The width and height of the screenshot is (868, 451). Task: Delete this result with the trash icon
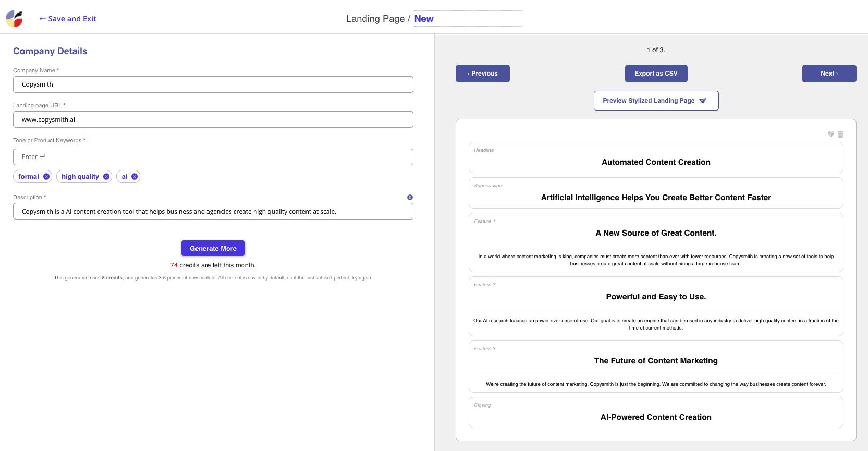[840, 134]
